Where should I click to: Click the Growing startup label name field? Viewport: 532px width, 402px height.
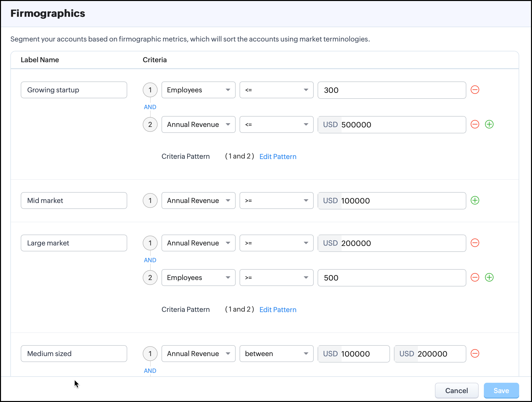point(74,90)
